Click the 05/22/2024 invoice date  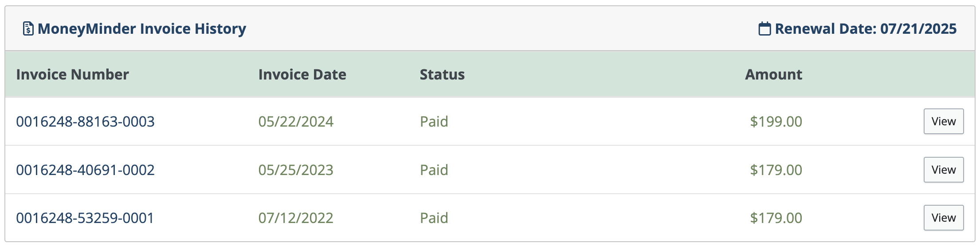point(296,121)
